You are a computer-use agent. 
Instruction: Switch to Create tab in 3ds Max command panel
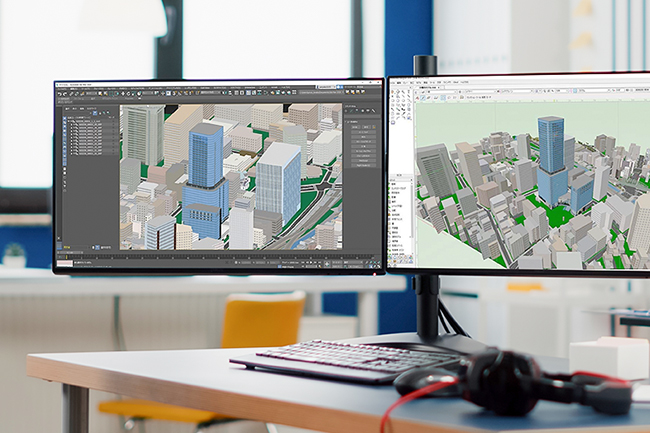[346, 111]
